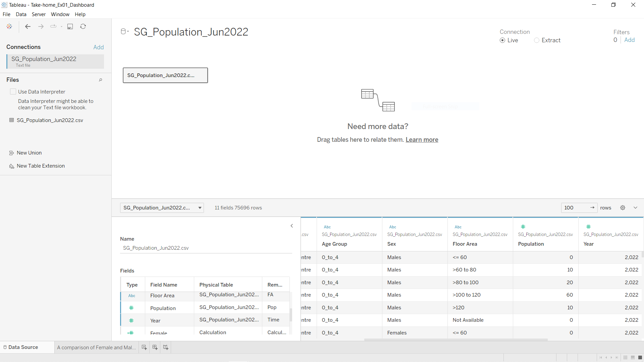Click the search icon beside Files
This screenshot has height=362, width=644.
pos(100,80)
